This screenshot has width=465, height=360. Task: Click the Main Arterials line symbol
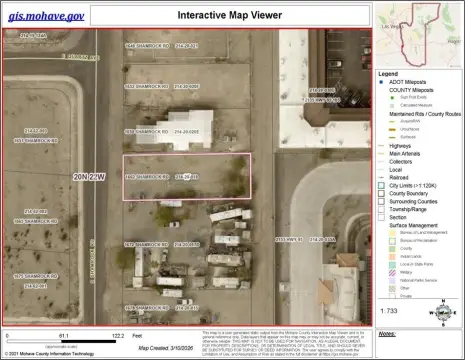(x=382, y=154)
